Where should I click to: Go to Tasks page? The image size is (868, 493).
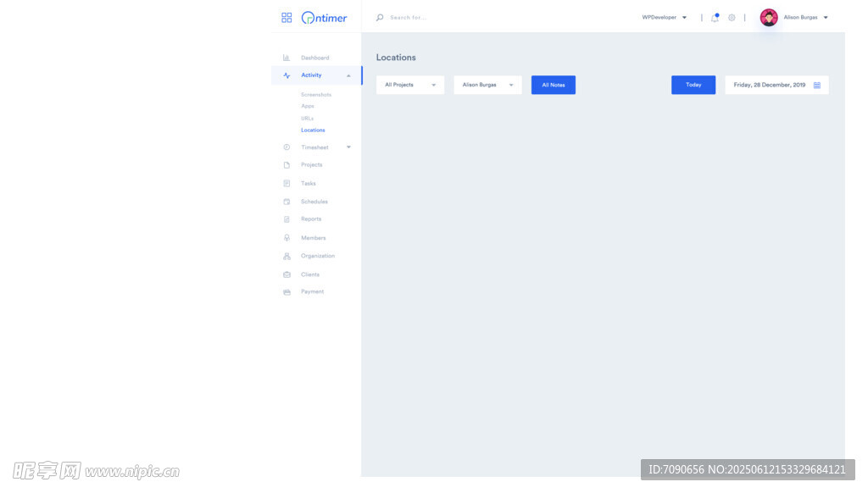click(x=309, y=183)
